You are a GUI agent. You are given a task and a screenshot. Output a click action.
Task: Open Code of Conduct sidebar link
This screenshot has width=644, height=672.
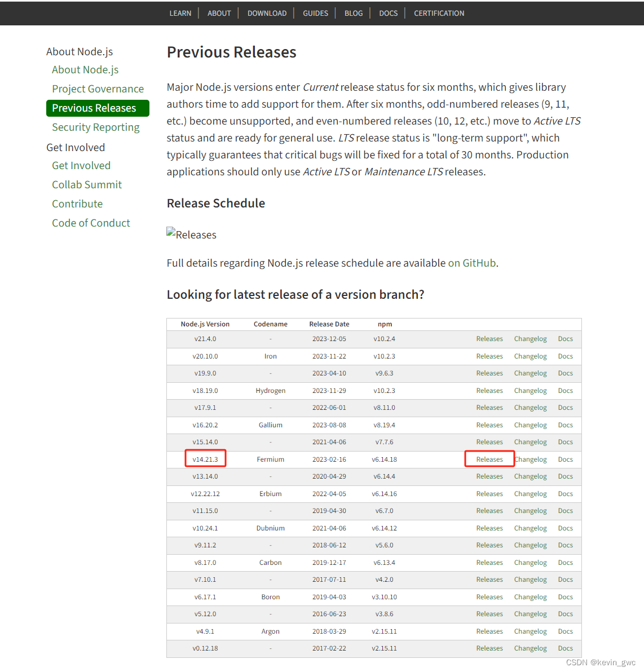click(90, 223)
